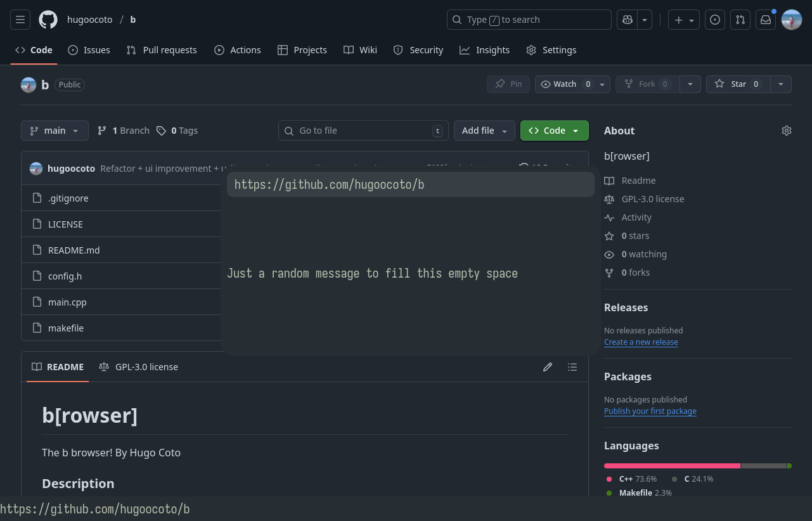This screenshot has width=812, height=521.
Task: Click the repository owner avatar beside b
Action: point(29,85)
